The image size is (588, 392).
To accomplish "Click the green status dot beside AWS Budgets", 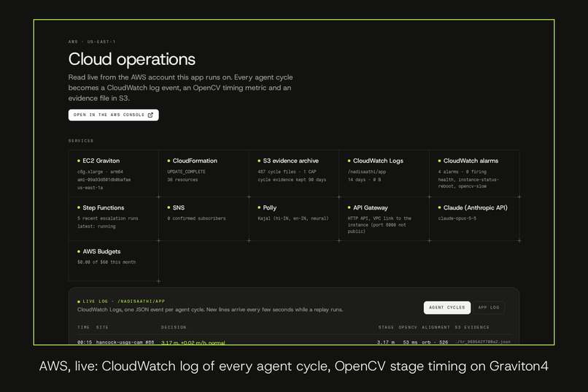I will (79, 251).
